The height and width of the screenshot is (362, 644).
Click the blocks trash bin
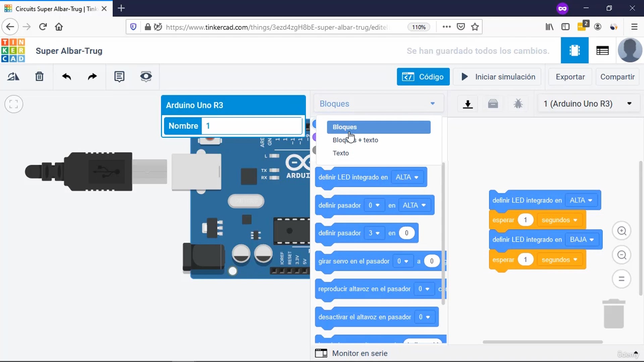coord(614,314)
